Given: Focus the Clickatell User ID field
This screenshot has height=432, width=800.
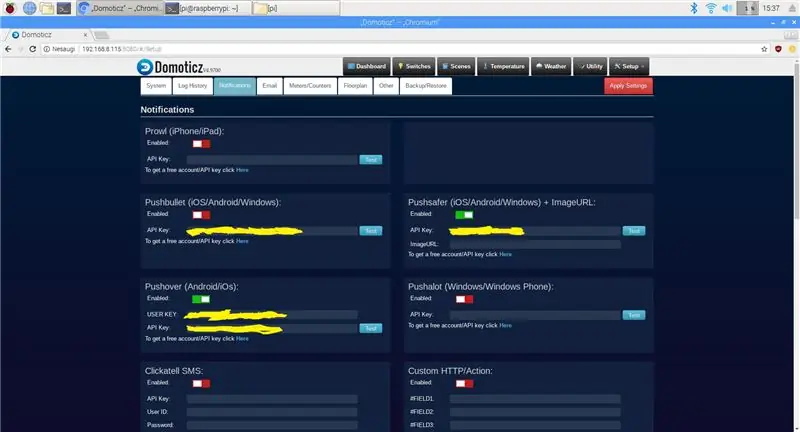Looking at the screenshot, I should (x=272, y=412).
